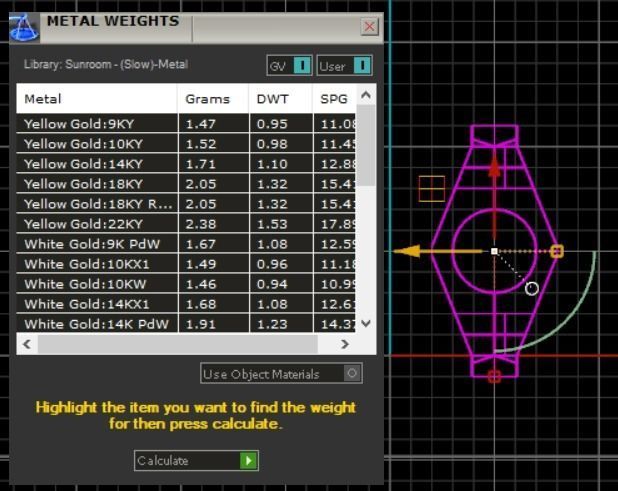Click the SPG column header
Image resolution: width=618 pixels, height=491 pixels.
[x=335, y=99]
